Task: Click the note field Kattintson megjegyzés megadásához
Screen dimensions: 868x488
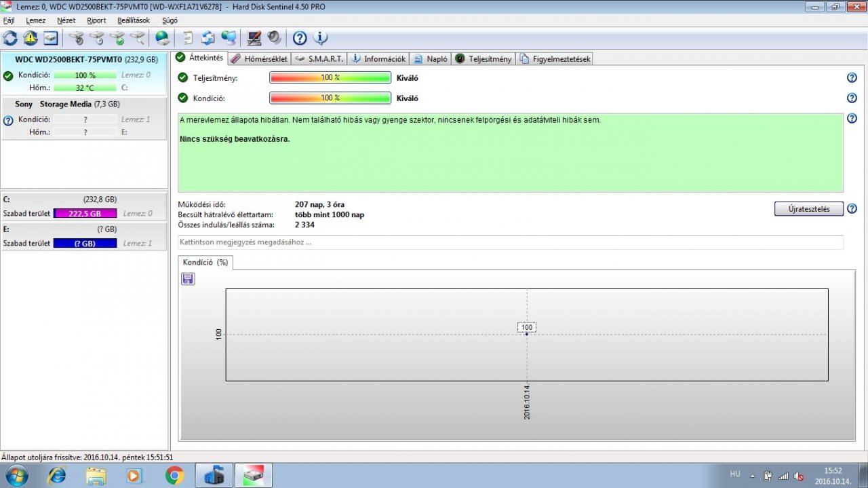Action: click(x=511, y=242)
